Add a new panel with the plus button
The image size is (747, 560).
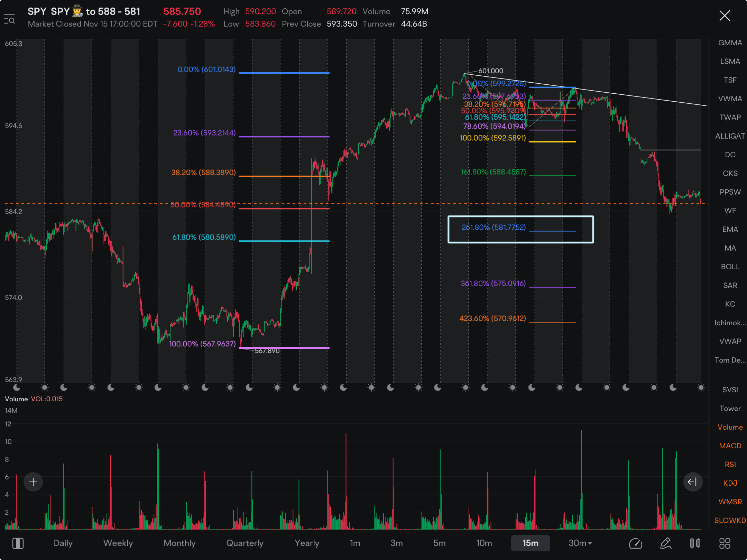pyautogui.click(x=33, y=482)
